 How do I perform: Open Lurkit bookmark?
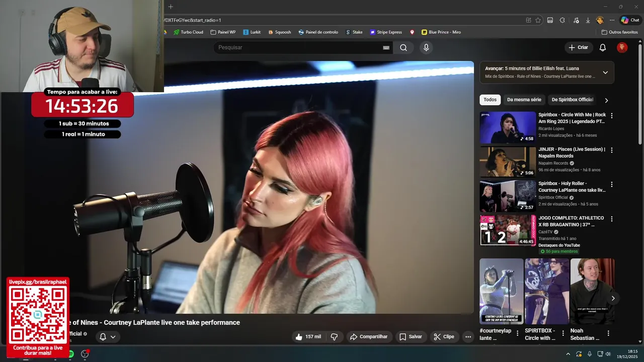tap(252, 32)
